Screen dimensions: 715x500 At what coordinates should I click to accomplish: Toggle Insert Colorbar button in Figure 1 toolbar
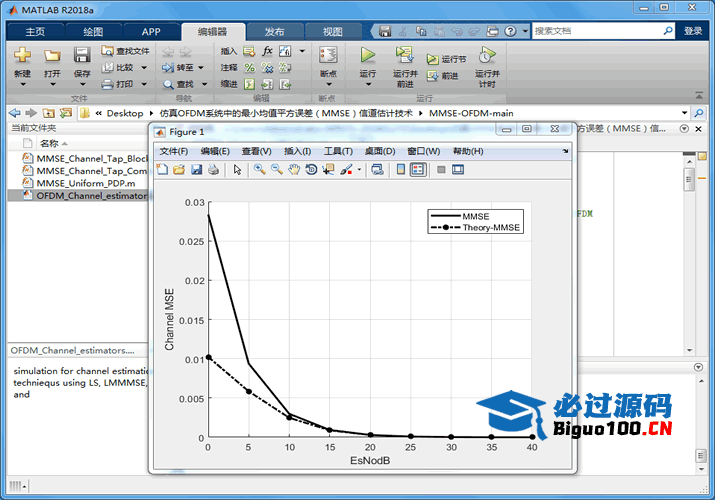[401, 170]
